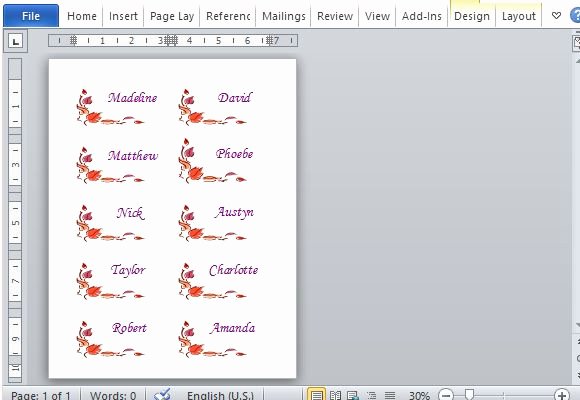Screen dimensions: 580x400
Task: Switch to Draft view
Action: 390,395
